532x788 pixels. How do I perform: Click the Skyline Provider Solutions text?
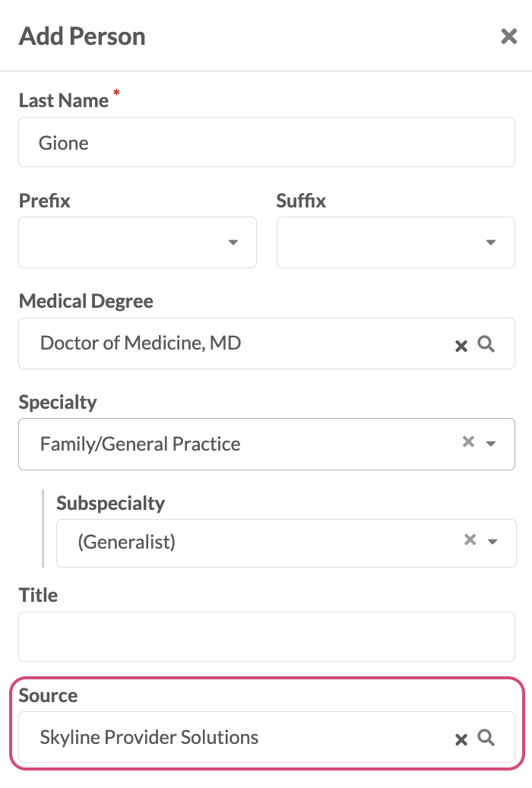click(149, 737)
